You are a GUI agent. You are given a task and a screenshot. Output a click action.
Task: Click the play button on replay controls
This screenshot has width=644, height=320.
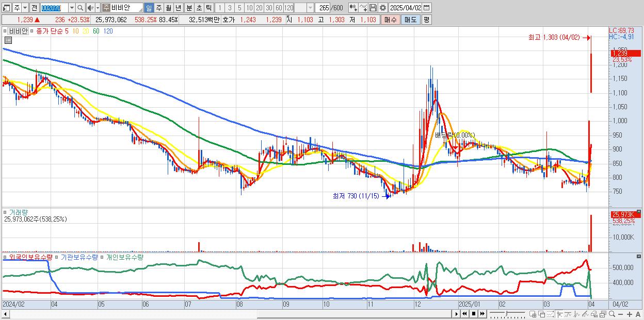click(x=457, y=314)
